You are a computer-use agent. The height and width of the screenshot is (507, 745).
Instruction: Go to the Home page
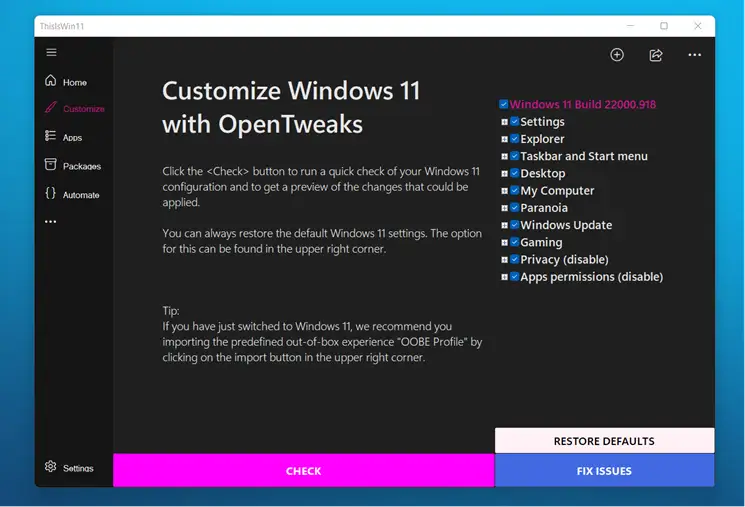(75, 83)
